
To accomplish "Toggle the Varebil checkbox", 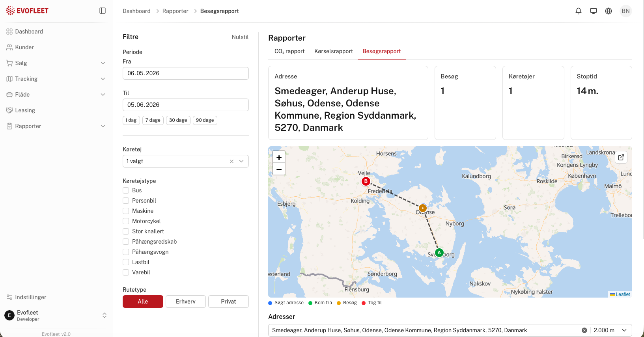I will (126, 272).
